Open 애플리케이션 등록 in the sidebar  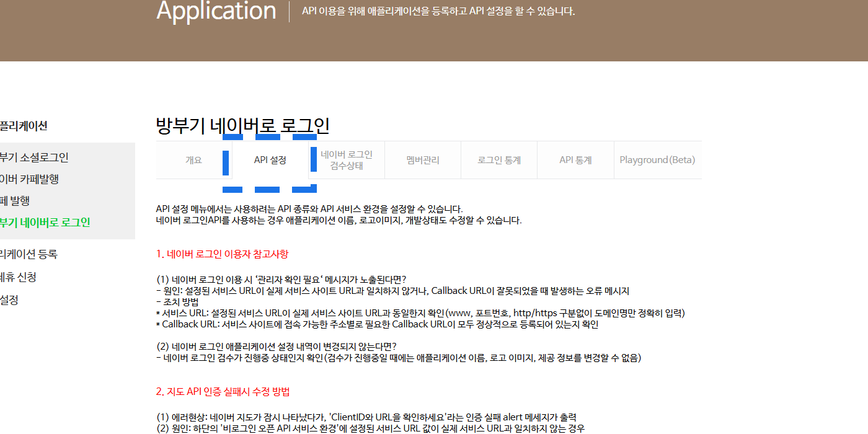[29, 254]
